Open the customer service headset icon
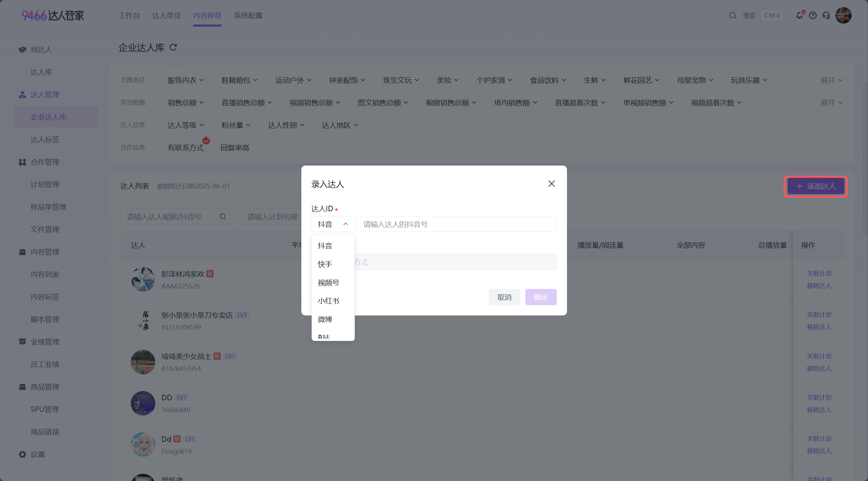Image resolution: width=868 pixels, height=481 pixels. click(x=826, y=15)
